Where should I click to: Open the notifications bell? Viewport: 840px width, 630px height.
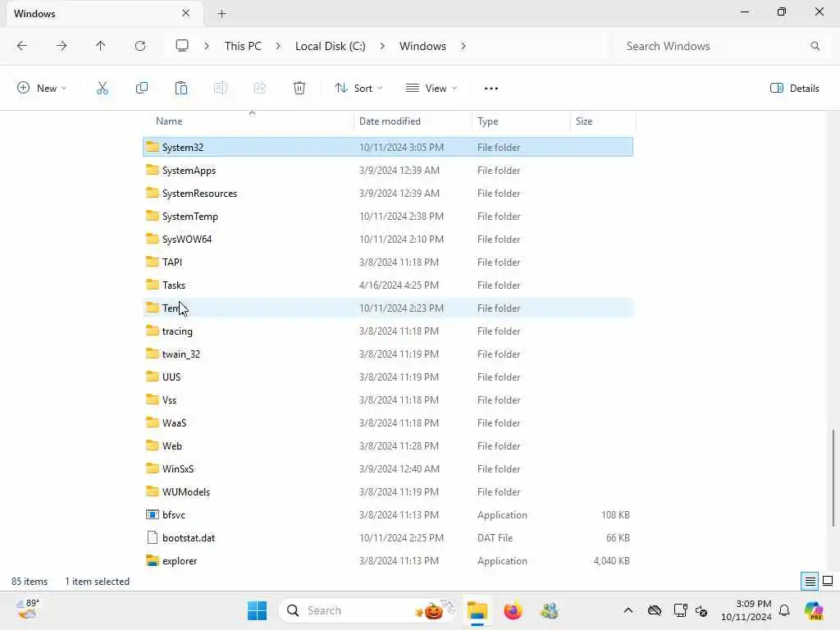784,610
